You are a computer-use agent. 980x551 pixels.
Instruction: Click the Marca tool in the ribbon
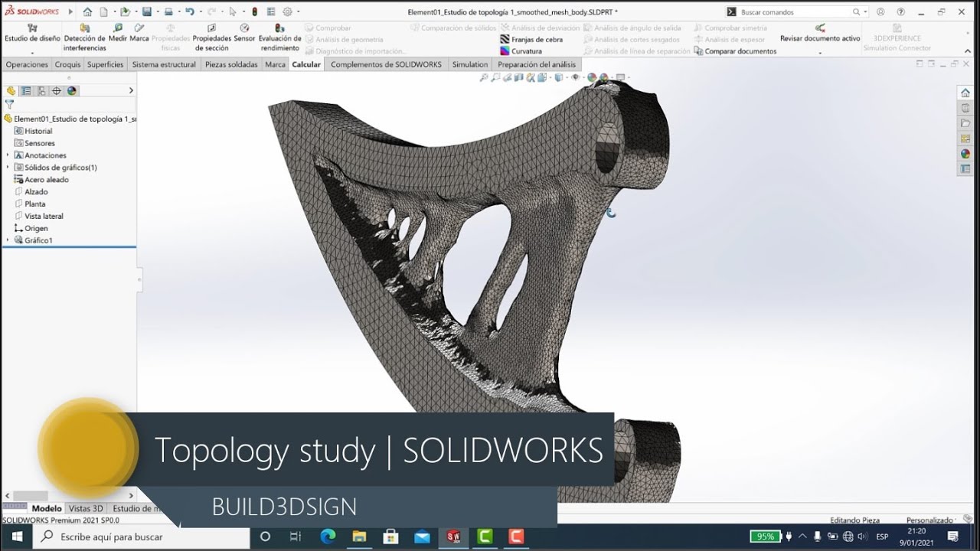tap(139, 33)
